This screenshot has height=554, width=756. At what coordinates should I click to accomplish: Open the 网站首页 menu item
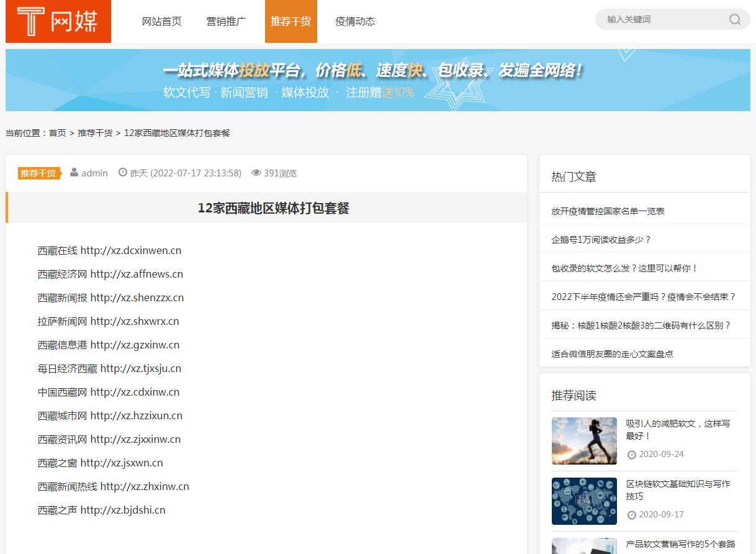click(162, 21)
